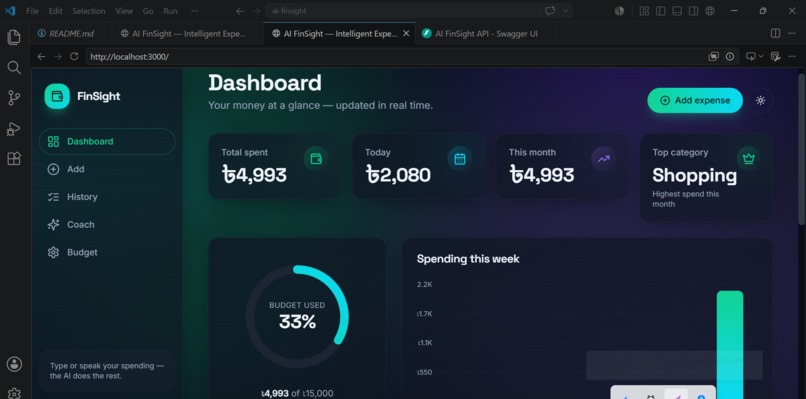Click the browser forward arrow
This screenshot has width=806, height=399.
click(58, 57)
